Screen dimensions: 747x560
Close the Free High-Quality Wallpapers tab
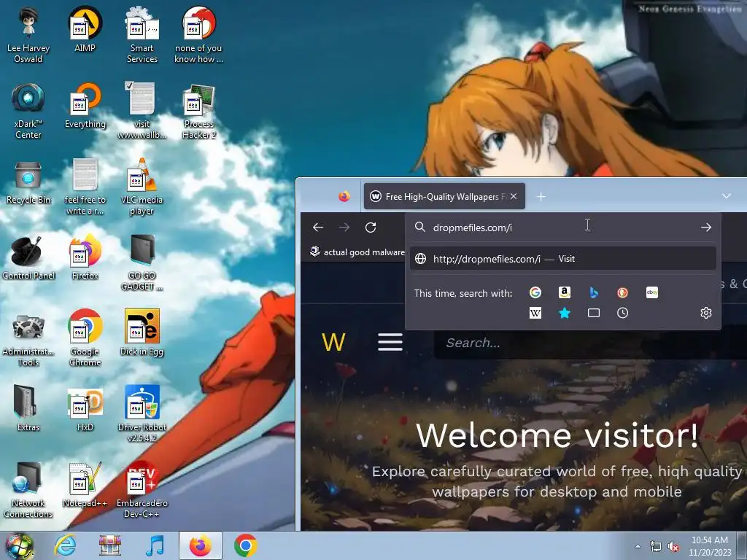pos(514,196)
